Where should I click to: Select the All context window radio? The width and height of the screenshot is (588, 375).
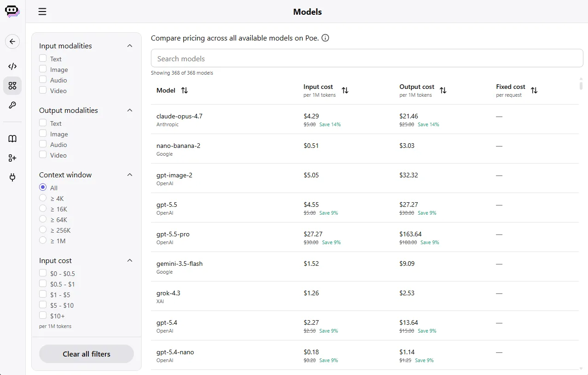click(43, 187)
